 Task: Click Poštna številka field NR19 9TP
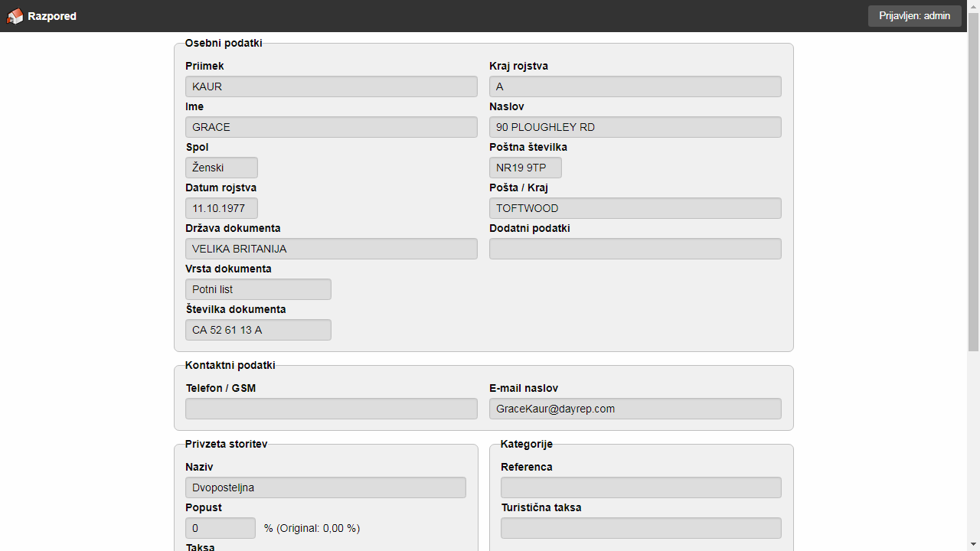tap(525, 168)
